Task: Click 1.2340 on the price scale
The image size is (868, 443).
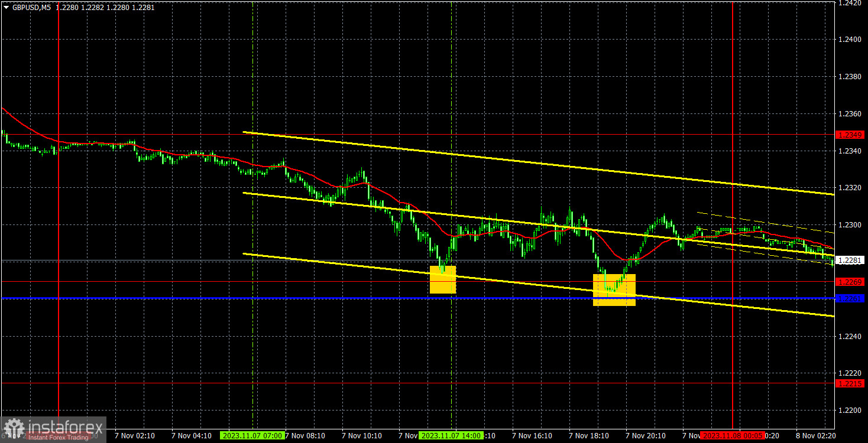Action: pyautogui.click(x=850, y=151)
